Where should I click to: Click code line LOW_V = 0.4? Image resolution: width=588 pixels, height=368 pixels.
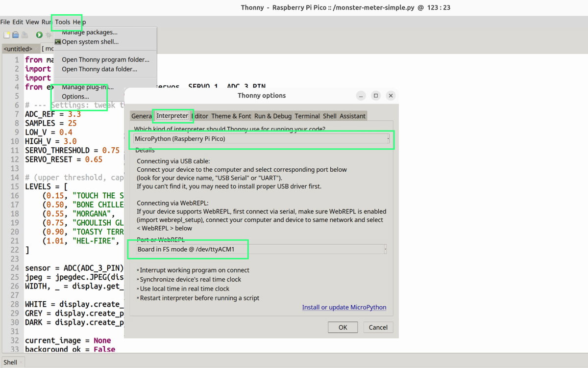49,132
